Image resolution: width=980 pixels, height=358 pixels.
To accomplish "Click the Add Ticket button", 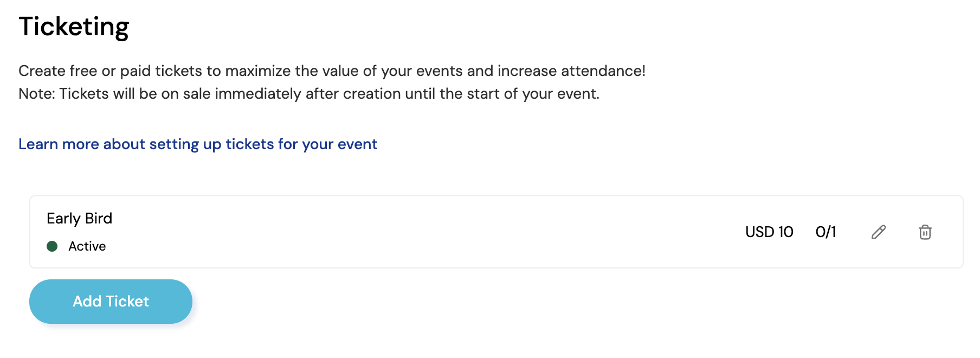I will pyautogui.click(x=111, y=302).
